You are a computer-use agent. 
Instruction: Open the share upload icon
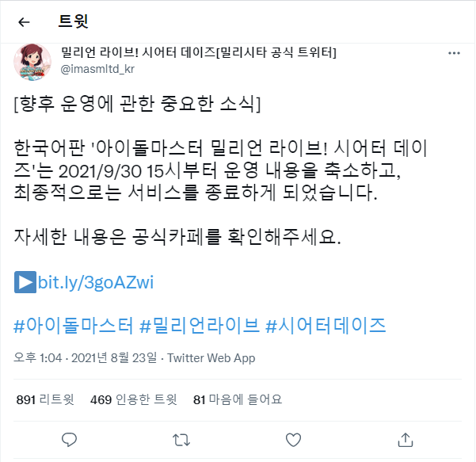coord(406,440)
